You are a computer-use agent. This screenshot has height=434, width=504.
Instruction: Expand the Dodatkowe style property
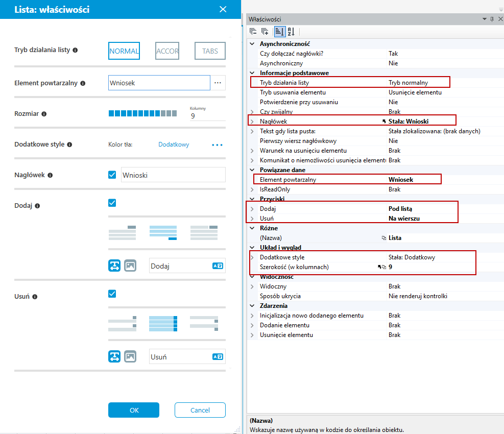click(252, 257)
